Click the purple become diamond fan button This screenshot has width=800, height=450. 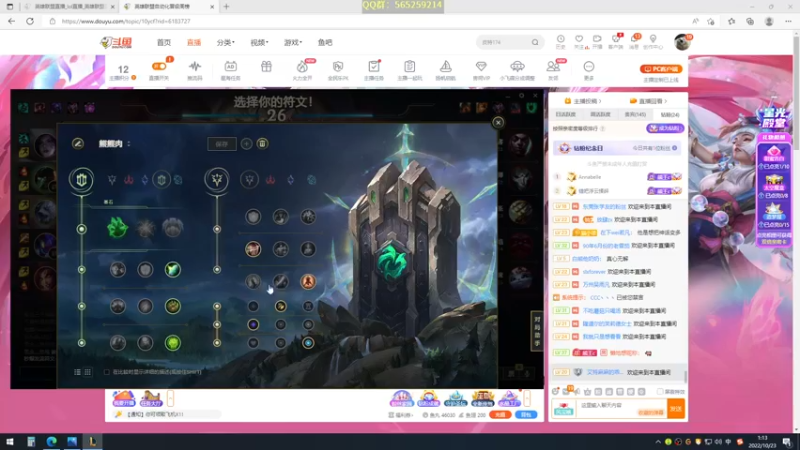click(x=665, y=128)
